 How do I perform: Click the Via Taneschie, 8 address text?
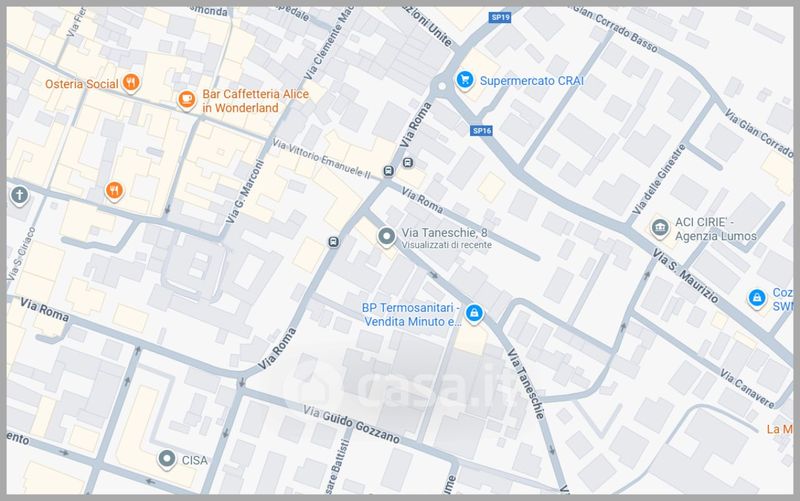(x=444, y=233)
